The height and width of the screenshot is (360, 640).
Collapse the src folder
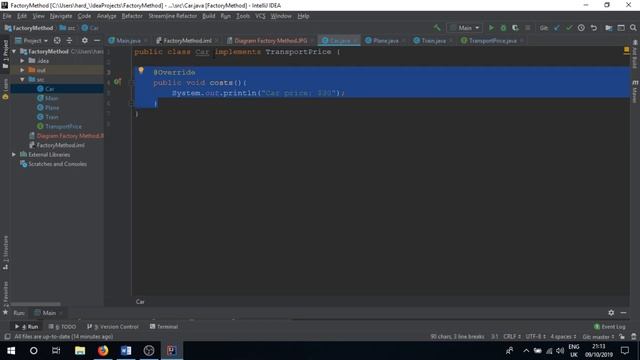[22, 79]
